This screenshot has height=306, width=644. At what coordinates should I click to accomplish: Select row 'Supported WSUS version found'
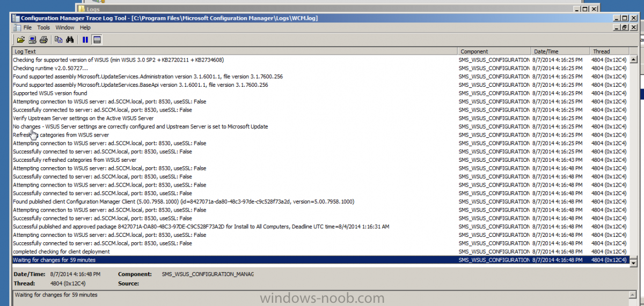[x=320, y=93]
